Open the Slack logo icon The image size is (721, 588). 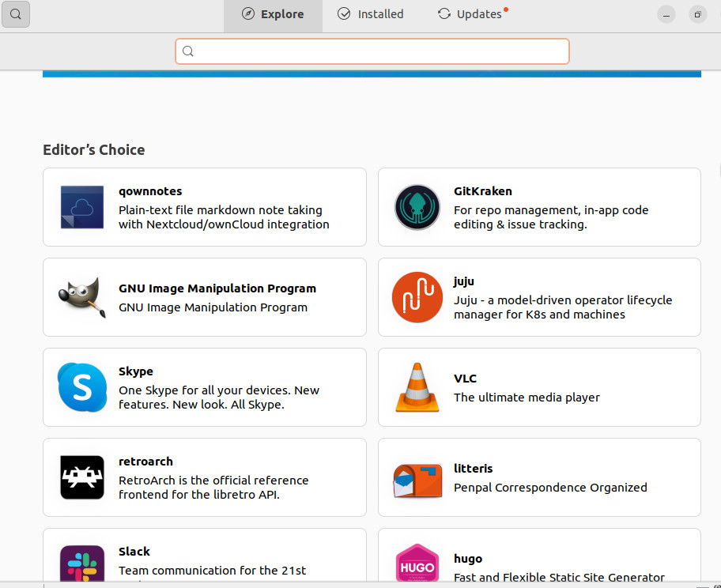[x=82, y=564]
